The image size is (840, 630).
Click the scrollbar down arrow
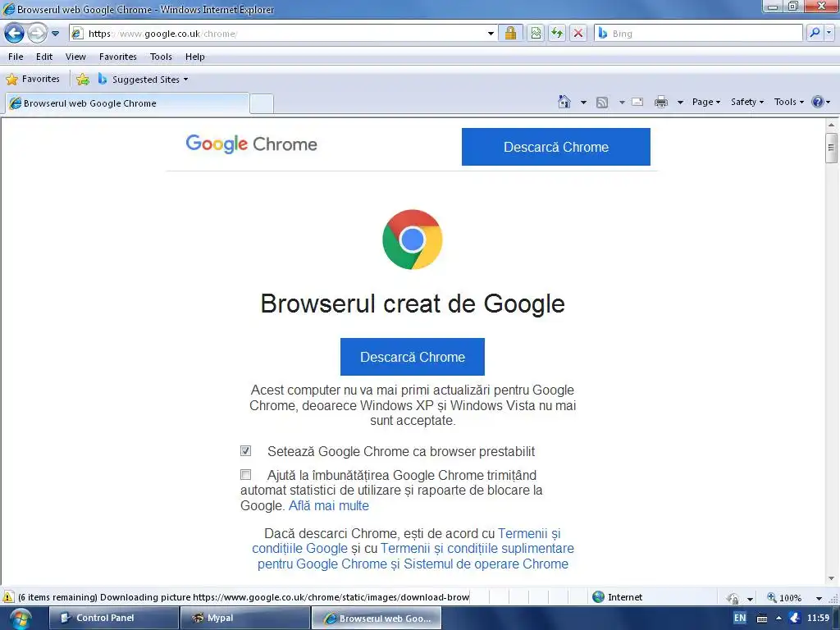pos(832,578)
